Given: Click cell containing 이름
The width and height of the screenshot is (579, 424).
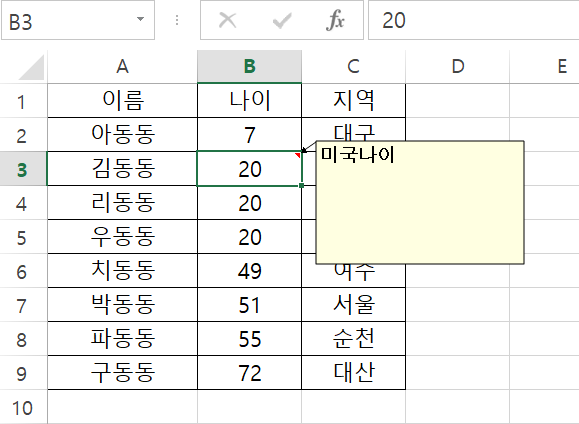Looking at the screenshot, I should point(123,101).
